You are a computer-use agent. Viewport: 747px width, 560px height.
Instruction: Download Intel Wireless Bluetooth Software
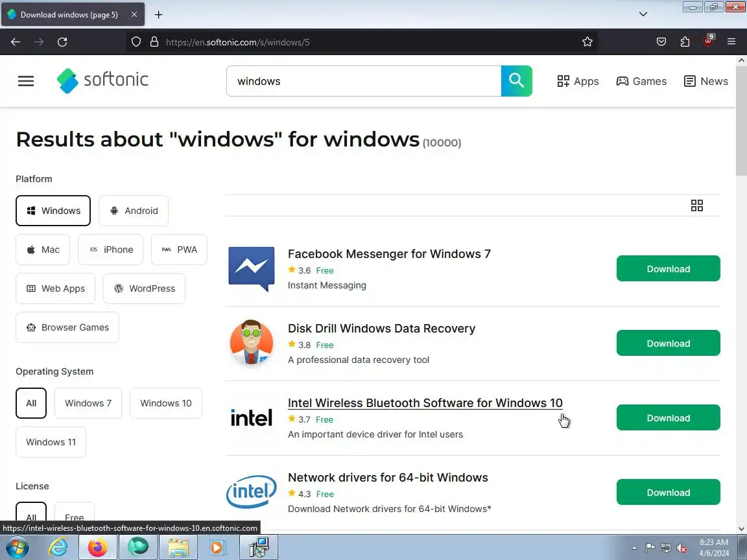pyautogui.click(x=669, y=417)
